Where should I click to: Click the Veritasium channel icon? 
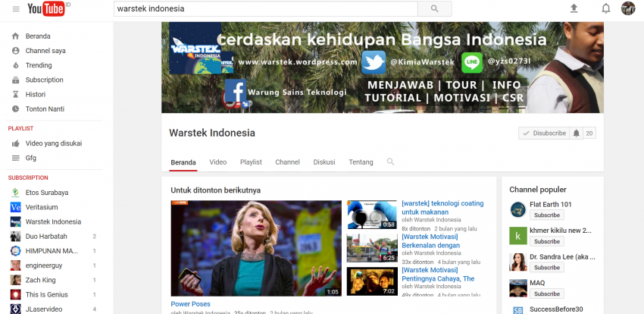16,207
